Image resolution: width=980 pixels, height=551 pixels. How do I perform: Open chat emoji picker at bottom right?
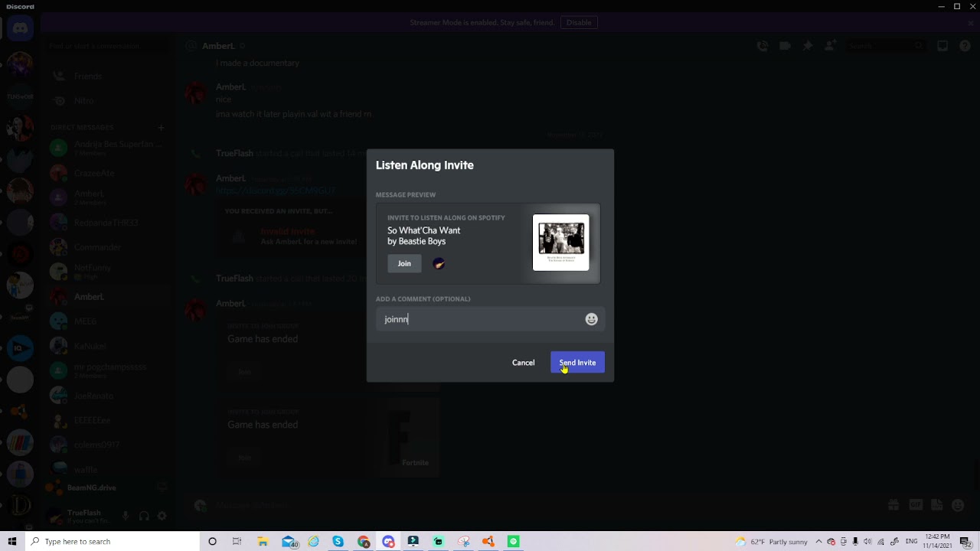coord(958,505)
